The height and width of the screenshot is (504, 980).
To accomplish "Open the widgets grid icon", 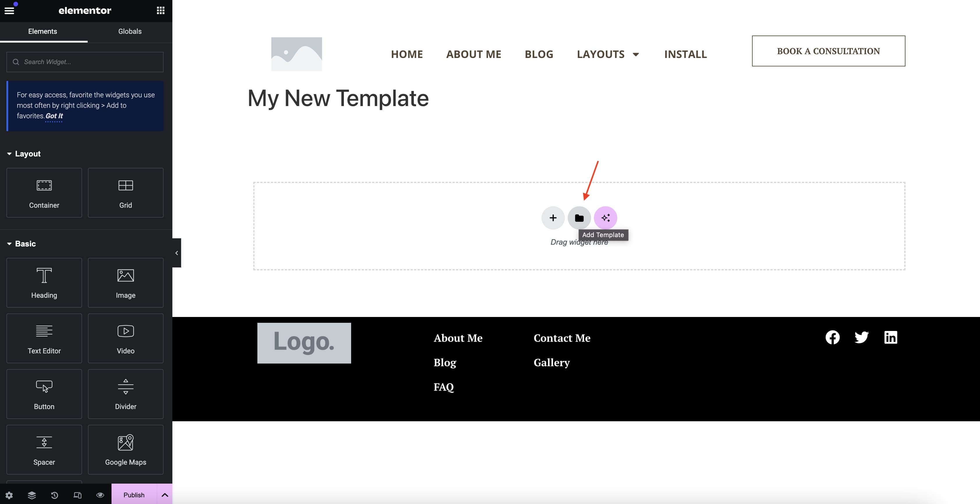I will coord(160,11).
